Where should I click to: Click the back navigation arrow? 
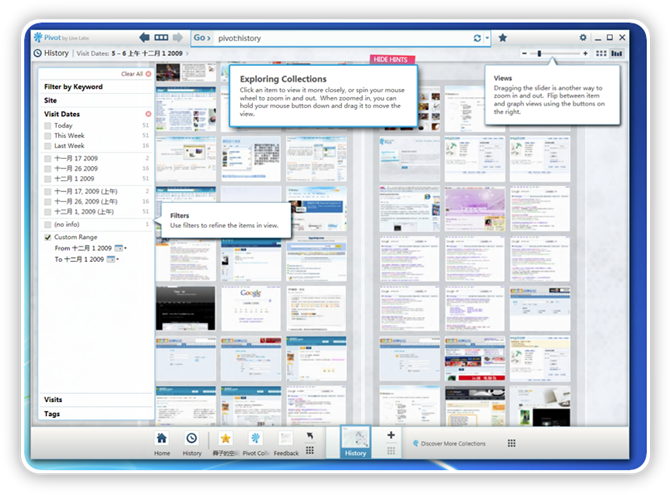coord(145,38)
